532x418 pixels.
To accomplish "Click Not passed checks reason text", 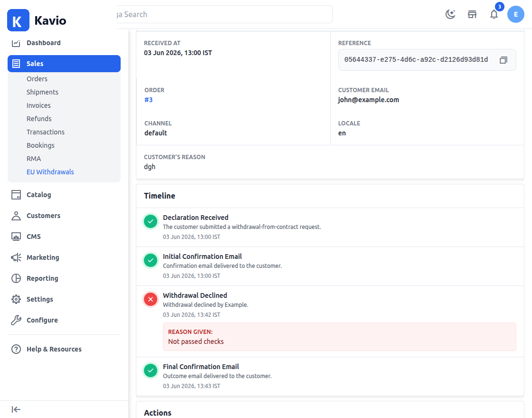I will point(196,342).
